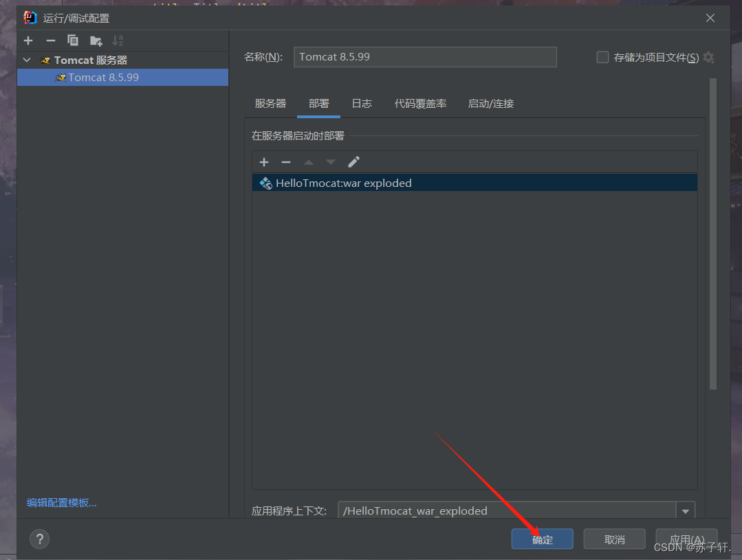This screenshot has height=560, width=742.
Task: Move deployment artifact down
Action: click(331, 162)
